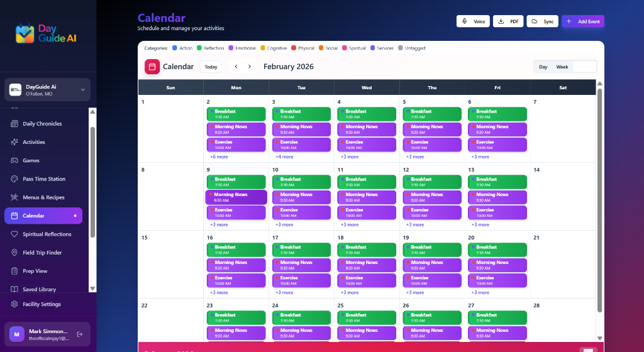Expand +6 more events on February 2
Image resolution: width=644 pixels, height=352 pixels.
pos(219,157)
